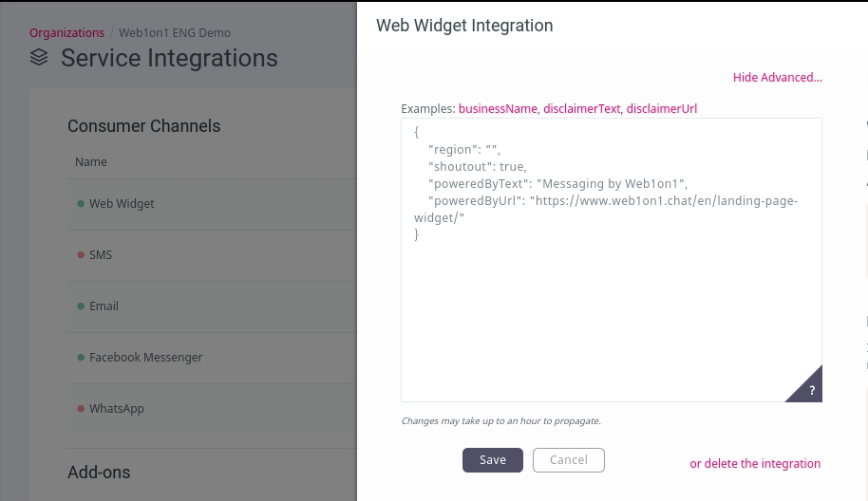Insert the disclaimerUrl example
This screenshot has width=868, height=501.
tap(662, 109)
